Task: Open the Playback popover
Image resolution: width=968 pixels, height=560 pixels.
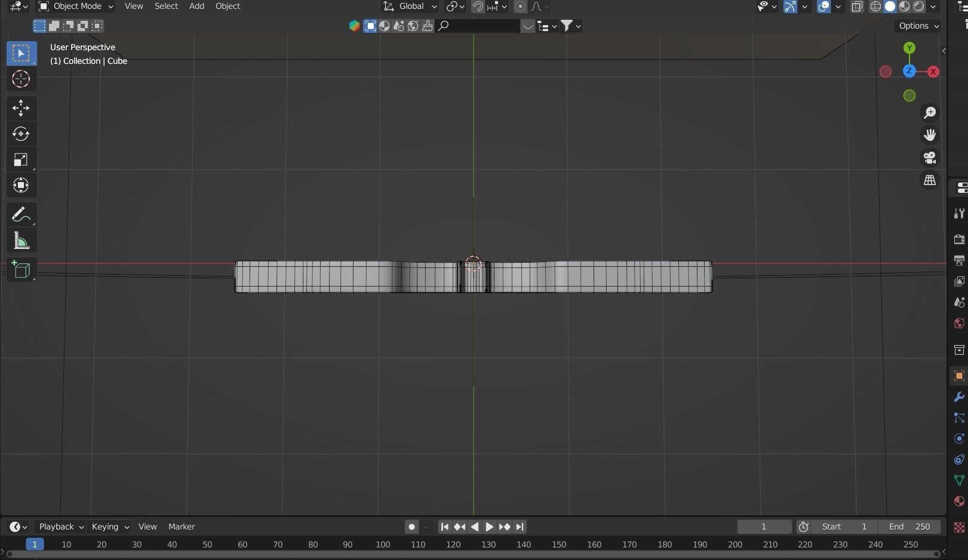Action: (60, 527)
